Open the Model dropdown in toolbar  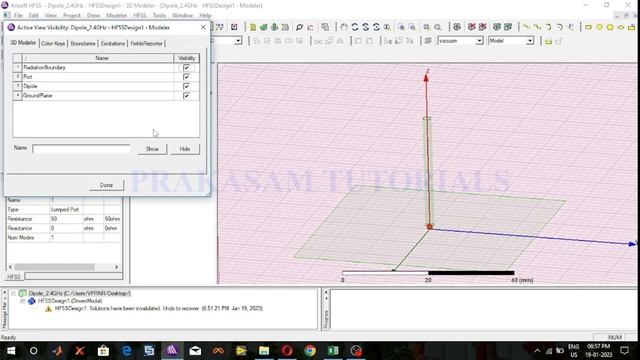[x=530, y=41]
